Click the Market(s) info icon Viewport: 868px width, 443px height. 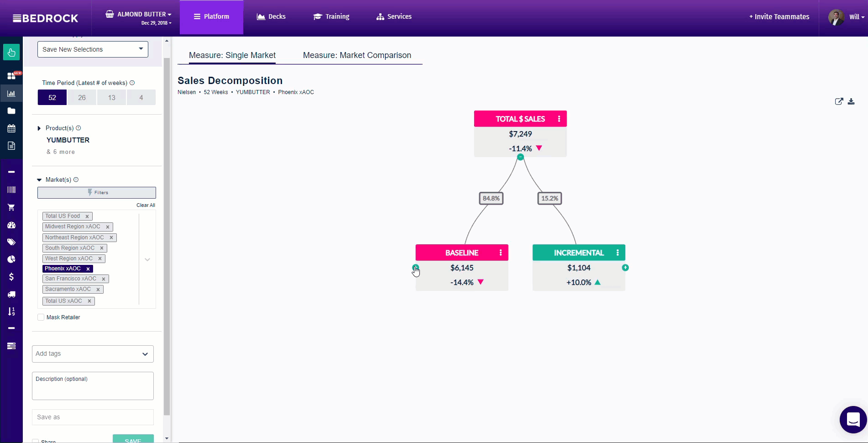pos(76,179)
